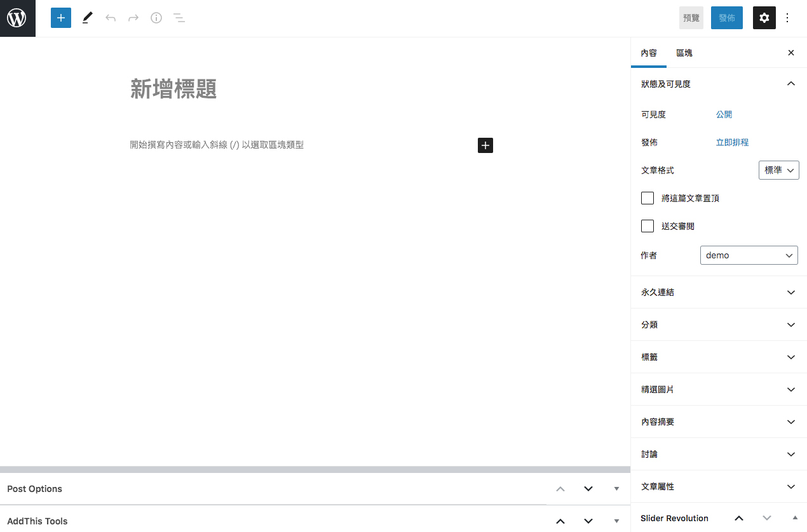Viewport: 807px width, 532px height.
Task: Enable the 將這篇文章置頂 checkbox
Action: pos(647,197)
